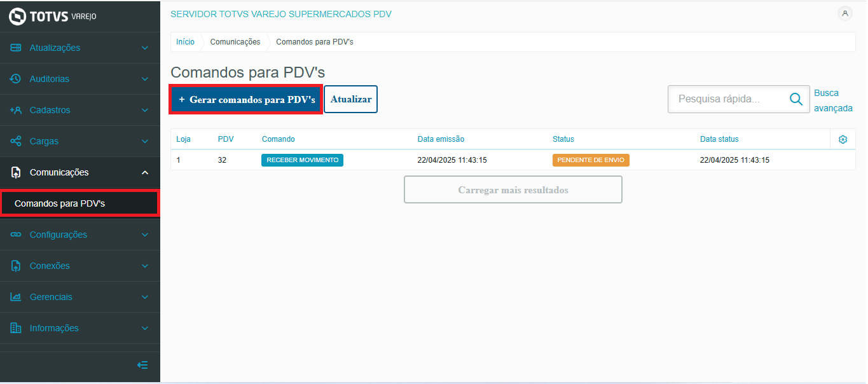This screenshot has width=868, height=384.
Task: Expand the Cargas menu chevron
Action: pos(145,142)
